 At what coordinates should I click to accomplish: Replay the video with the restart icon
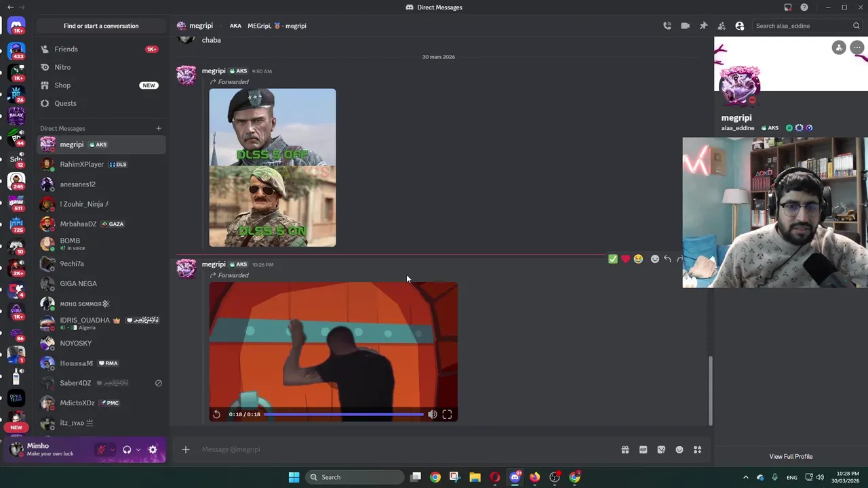(x=216, y=414)
